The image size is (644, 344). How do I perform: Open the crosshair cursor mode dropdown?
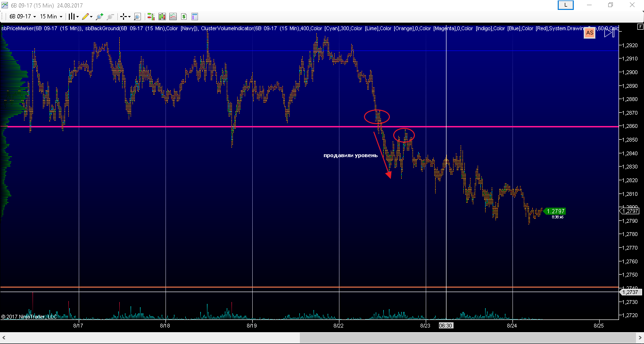coord(125,17)
